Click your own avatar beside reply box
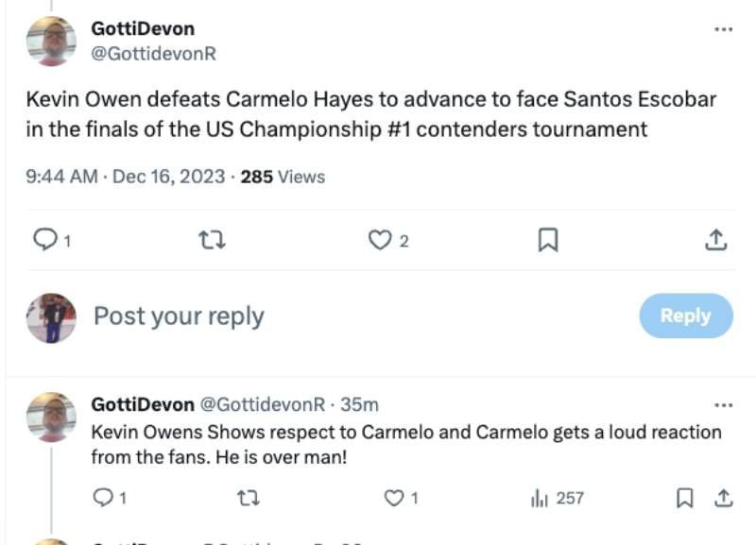 point(51,317)
